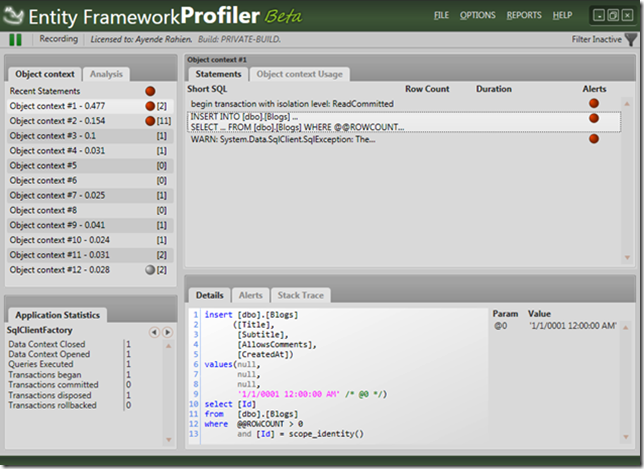Image resolution: width=644 pixels, height=469 pixels.
Task: Show the Details tab
Action: pos(209,295)
